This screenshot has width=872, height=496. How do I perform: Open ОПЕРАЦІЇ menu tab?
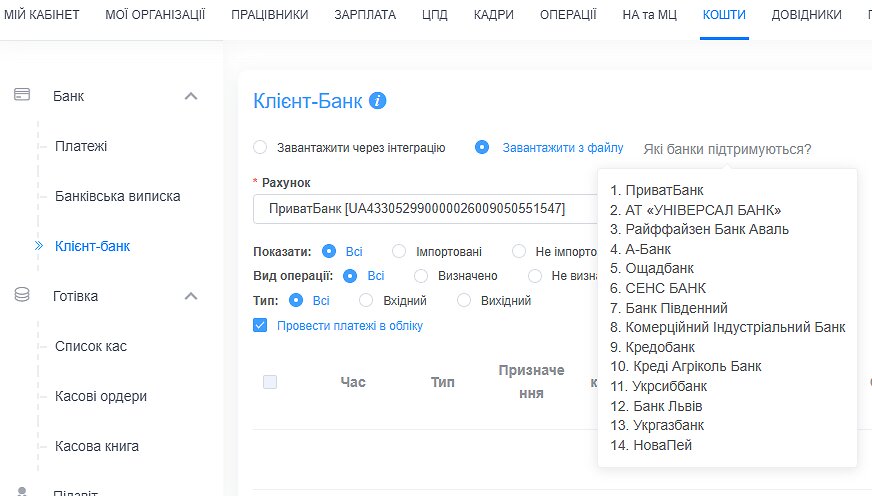click(568, 14)
